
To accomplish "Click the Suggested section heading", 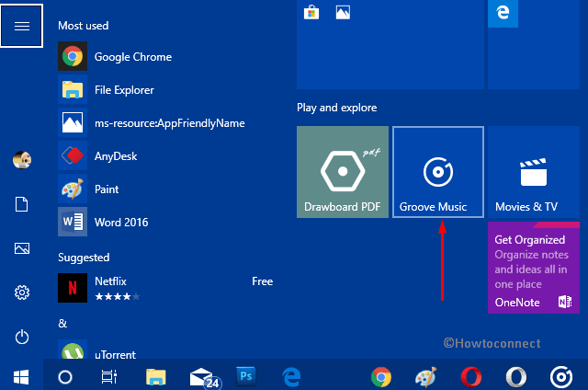I will (x=84, y=258).
